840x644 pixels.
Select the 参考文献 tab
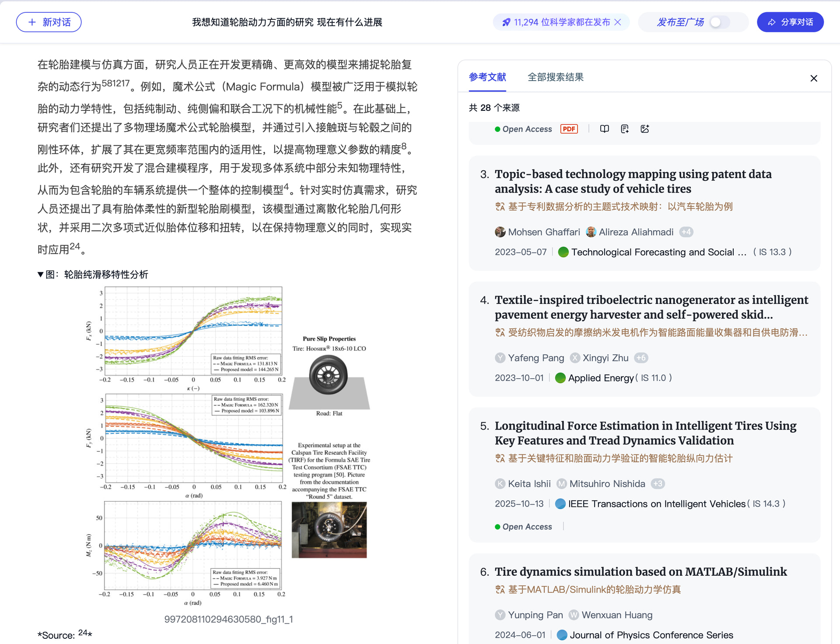coord(487,77)
